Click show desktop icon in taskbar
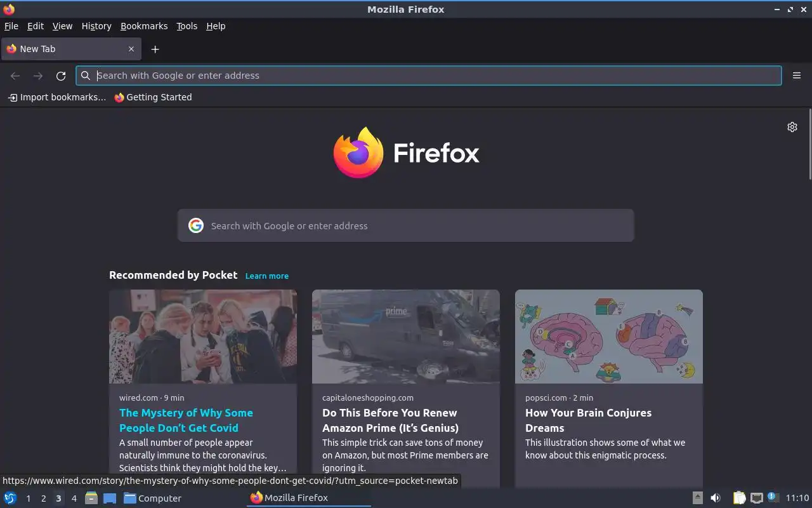The height and width of the screenshot is (508, 812). tap(110, 498)
